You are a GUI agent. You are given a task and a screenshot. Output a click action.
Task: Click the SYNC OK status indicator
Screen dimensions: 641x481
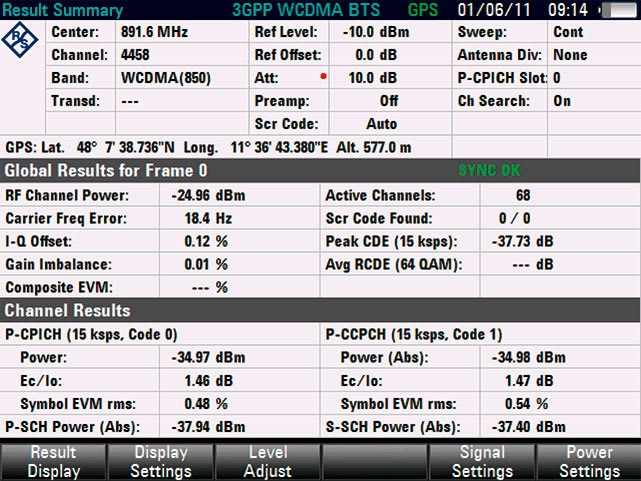click(x=489, y=170)
